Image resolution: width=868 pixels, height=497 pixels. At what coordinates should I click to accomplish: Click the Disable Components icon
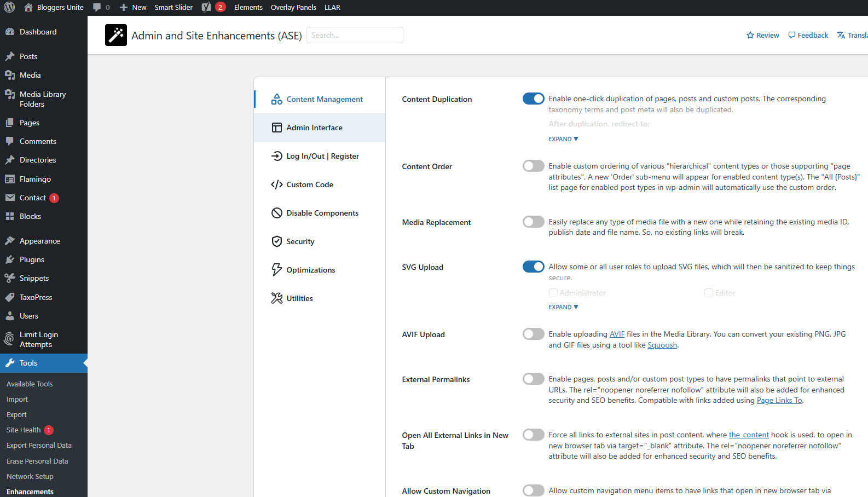(277, 213)
